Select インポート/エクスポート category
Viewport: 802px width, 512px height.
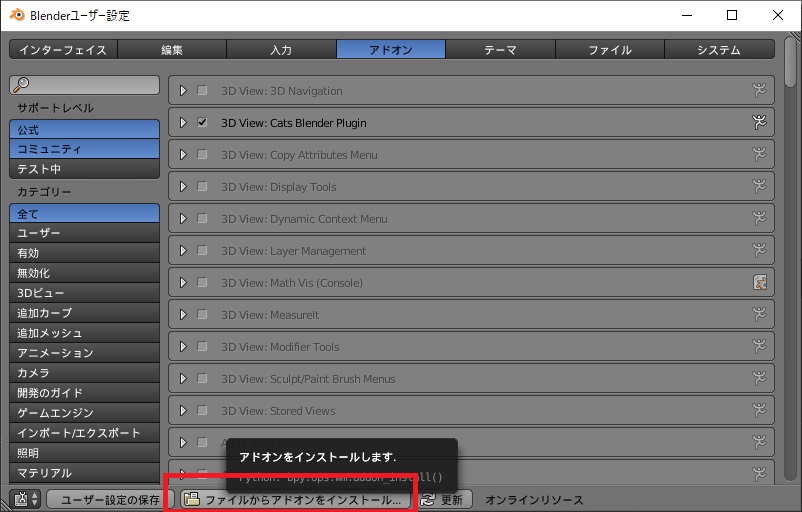(x=84, y=433)
